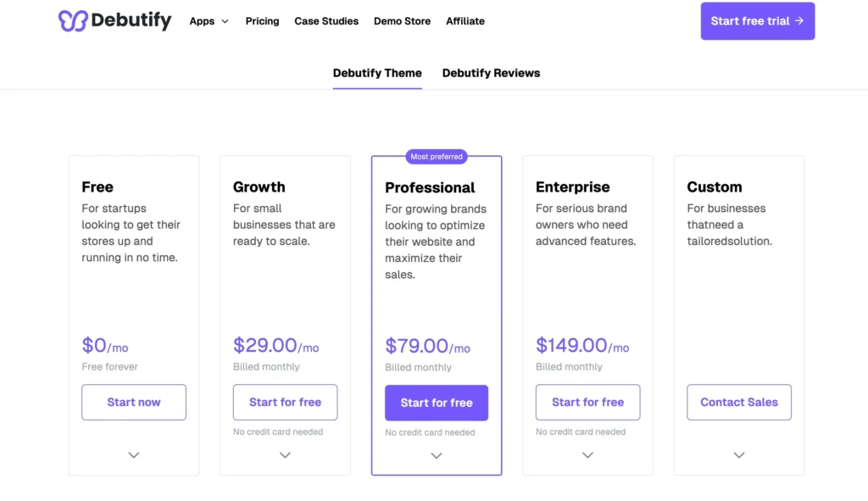Expand the Free plan details chevron

(x=133, y=454)
